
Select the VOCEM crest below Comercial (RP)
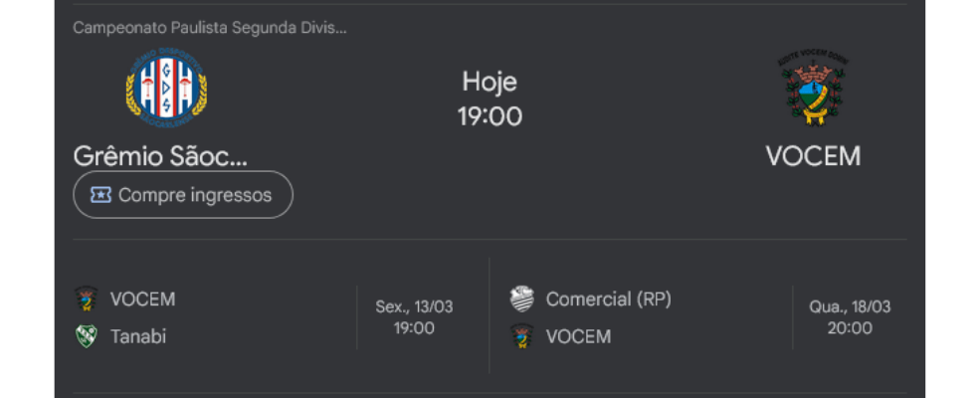521,336
